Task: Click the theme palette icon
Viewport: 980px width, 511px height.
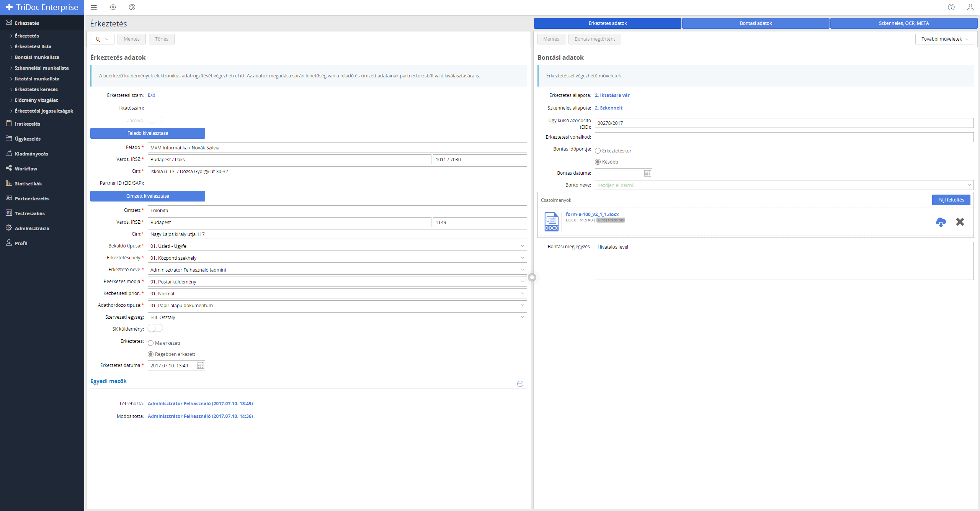Action: click(132, 7)
